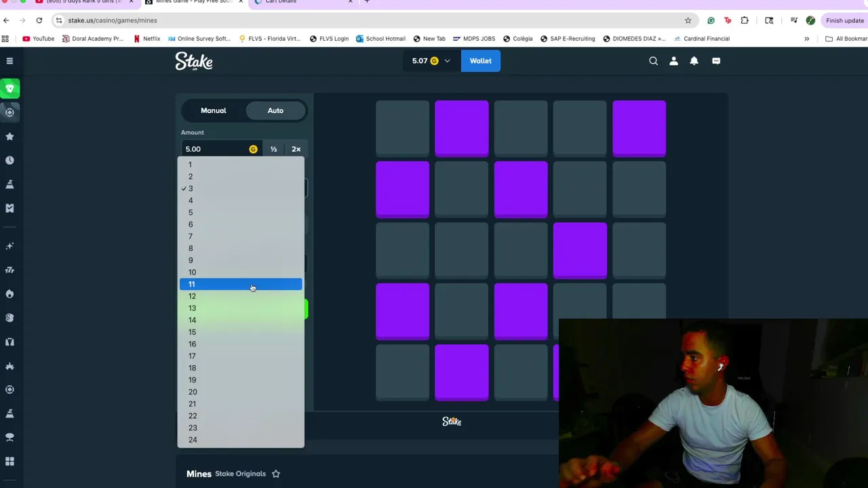Switch to Manual betting mode
868x488 pixels.
point(214,110)
